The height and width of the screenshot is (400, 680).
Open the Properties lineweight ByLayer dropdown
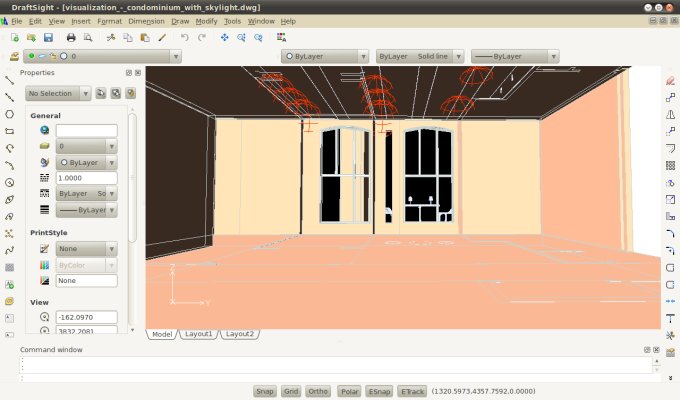[x=86, y=210]
